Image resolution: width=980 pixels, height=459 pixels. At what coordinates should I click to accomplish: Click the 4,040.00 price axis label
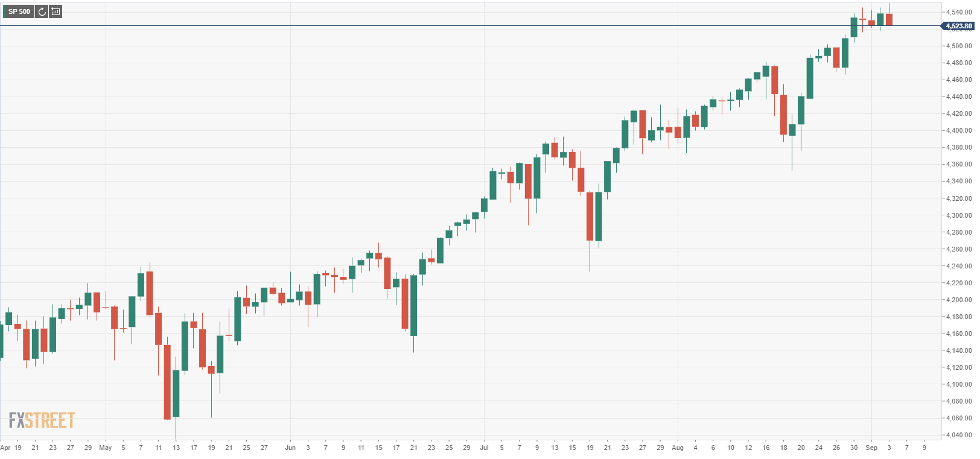pos(959,435)
